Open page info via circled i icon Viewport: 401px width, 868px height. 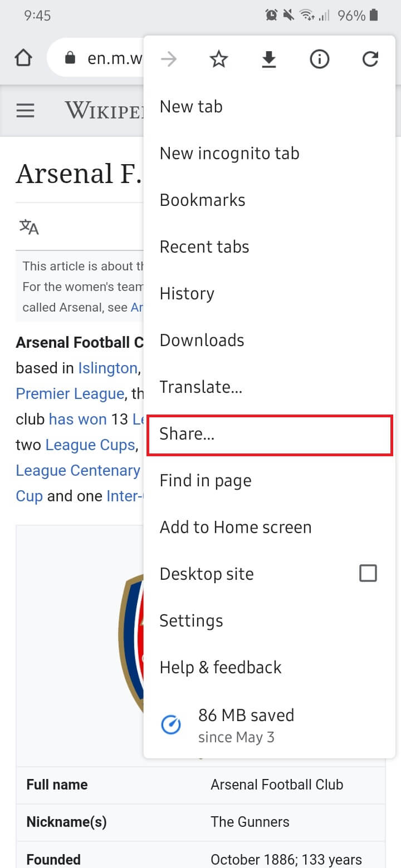pos(320,59)
